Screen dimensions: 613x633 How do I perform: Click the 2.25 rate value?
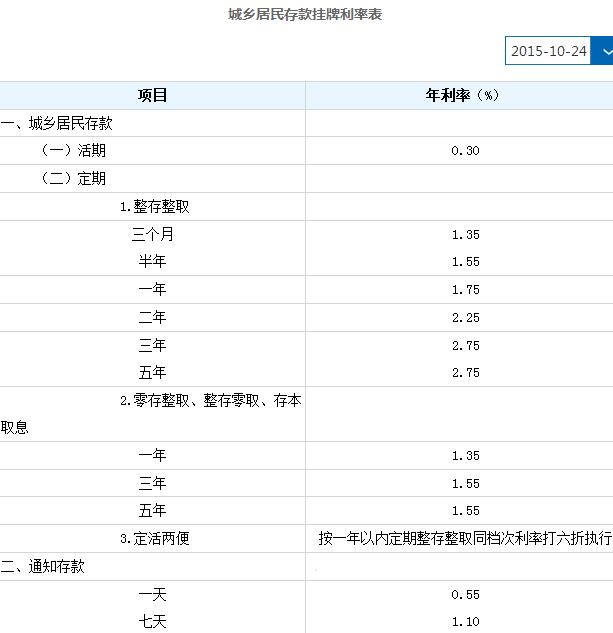466,318
